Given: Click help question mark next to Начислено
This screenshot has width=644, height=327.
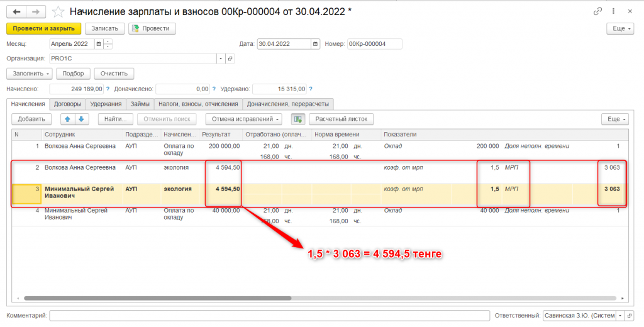Looking at the screenshot, I should point(108,89).
